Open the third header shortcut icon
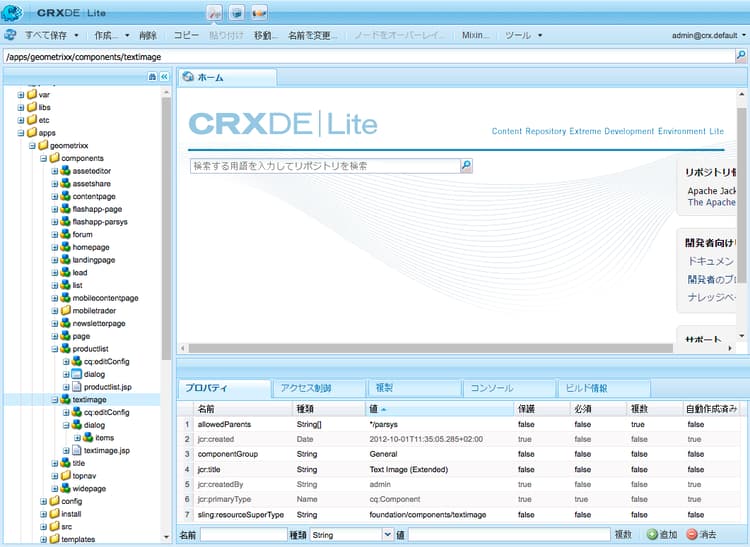This screenshot has height=547, width=750. pyautogui.click(x=258, y=13)
